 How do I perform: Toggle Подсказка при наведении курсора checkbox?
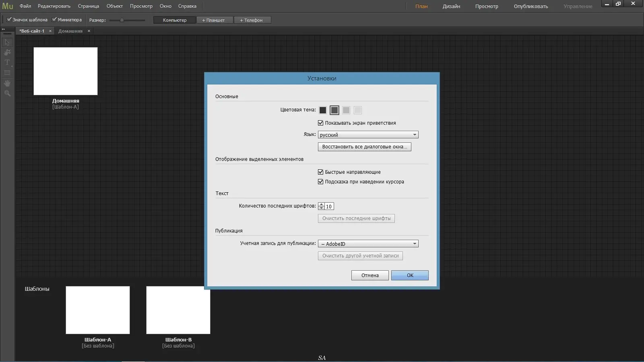pos(321,182)
